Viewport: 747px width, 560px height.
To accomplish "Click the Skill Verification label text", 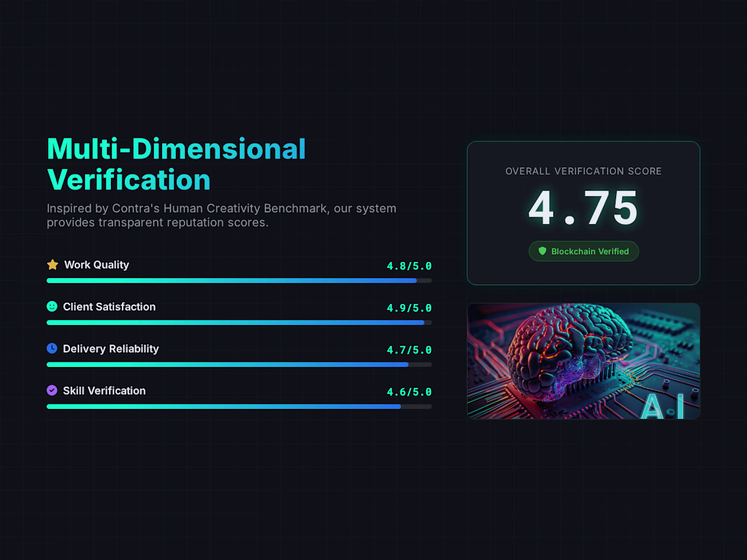I will coord(105,391).
